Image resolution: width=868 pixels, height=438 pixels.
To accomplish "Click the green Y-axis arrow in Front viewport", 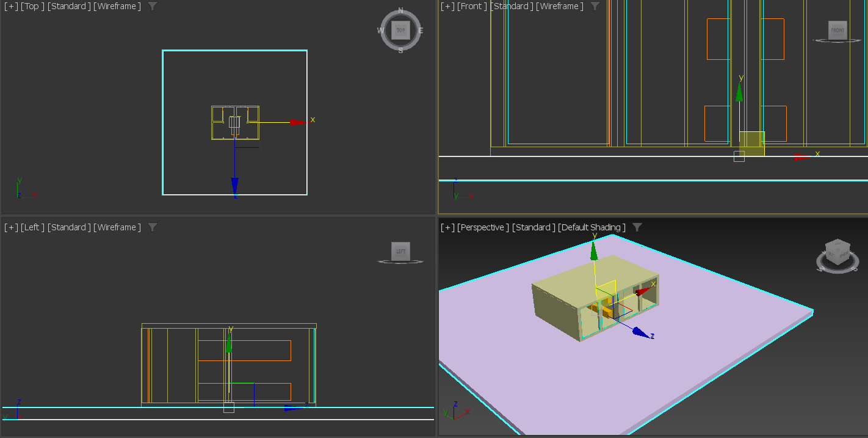I will point(739,92).
